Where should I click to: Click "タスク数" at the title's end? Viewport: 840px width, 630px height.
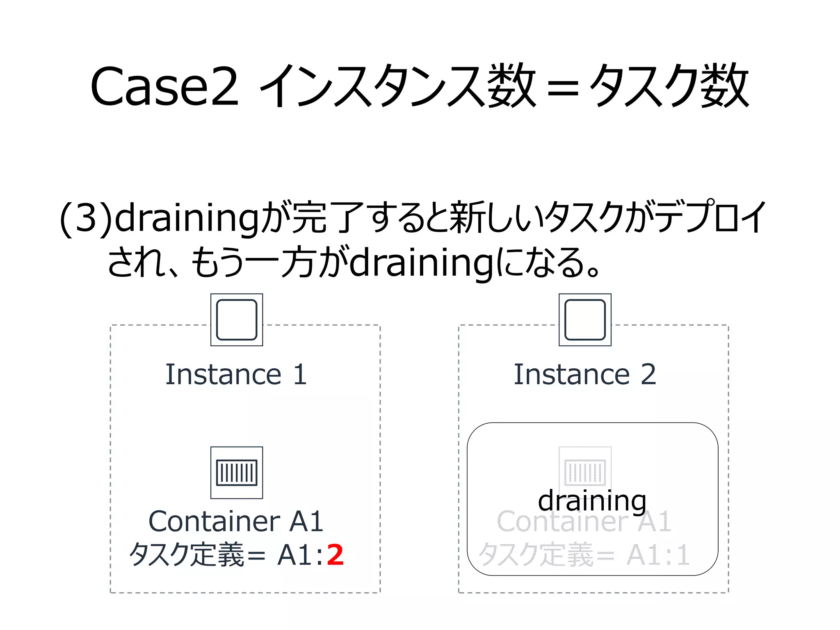[669, 86]
